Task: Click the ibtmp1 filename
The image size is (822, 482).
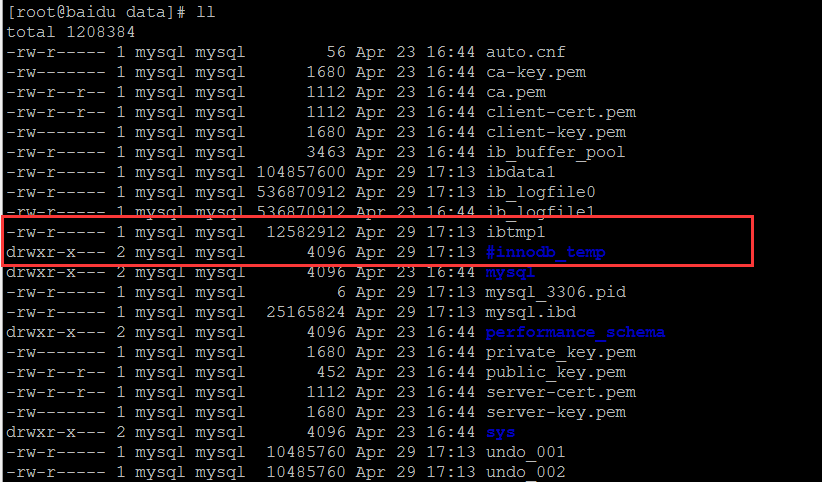Action: (515, 232)
